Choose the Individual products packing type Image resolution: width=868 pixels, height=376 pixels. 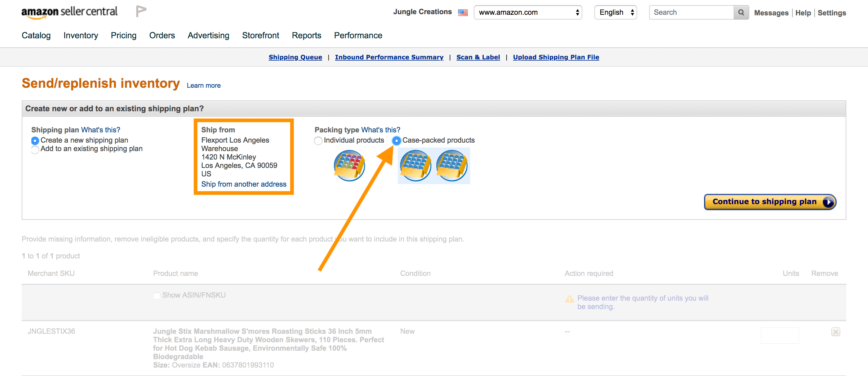[x=318, y=141]
